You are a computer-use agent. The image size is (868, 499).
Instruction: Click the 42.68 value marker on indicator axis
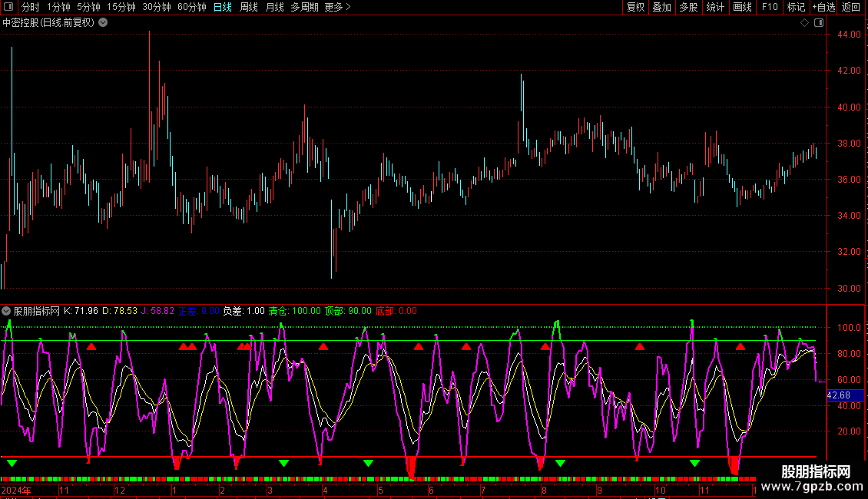(838, 395)
